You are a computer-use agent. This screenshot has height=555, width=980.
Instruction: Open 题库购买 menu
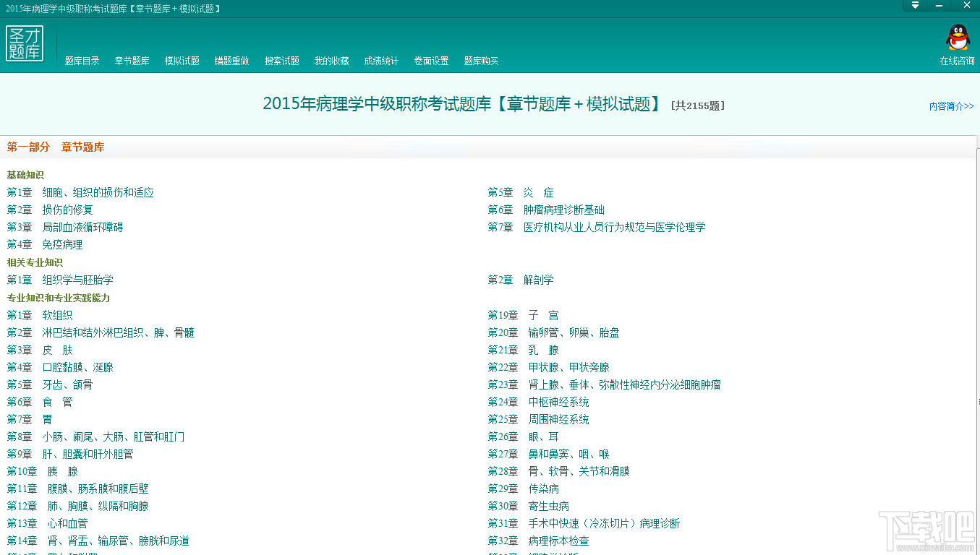click(482, 61)
